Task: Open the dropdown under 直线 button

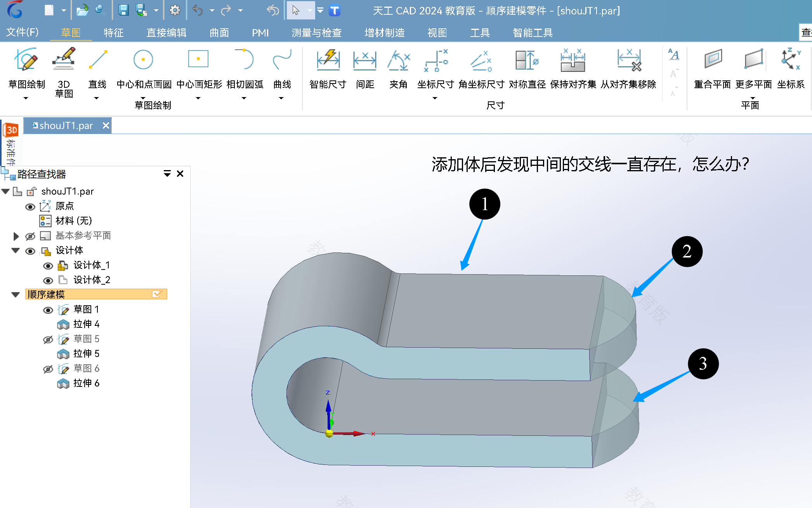Action: (x=97, y=98)
